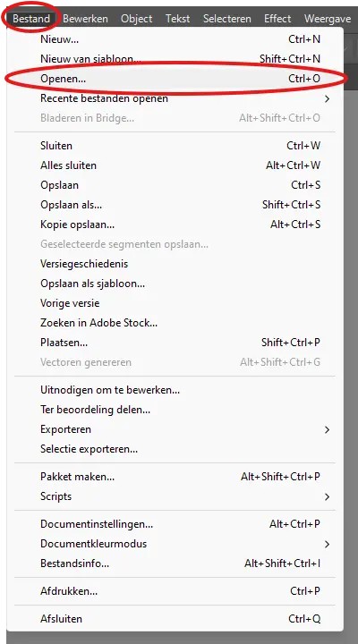Open the Bewerken menu

(86, 19)
